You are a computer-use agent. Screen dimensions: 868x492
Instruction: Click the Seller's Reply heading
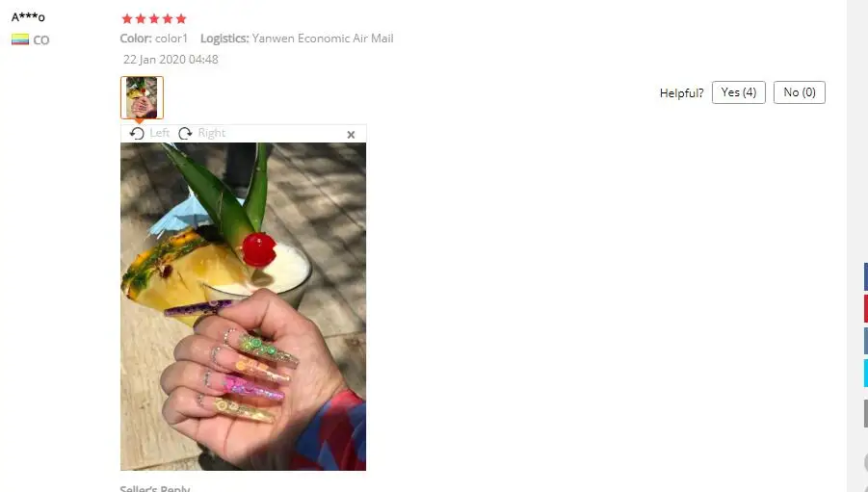coord(155,488)
